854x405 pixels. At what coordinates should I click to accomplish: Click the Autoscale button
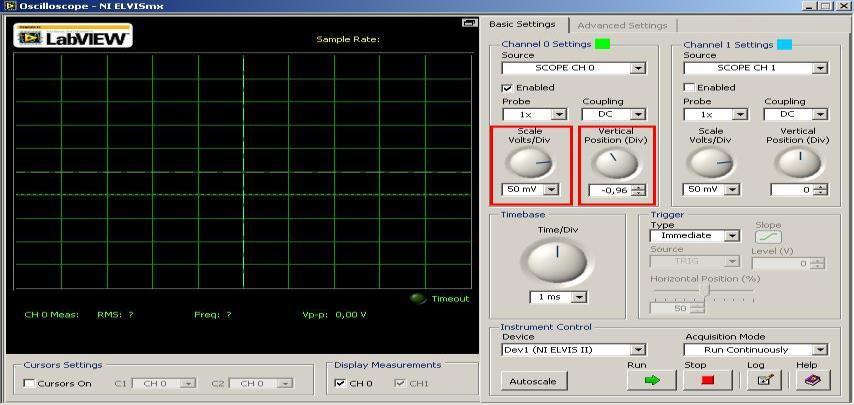click(x=534, y=381)
